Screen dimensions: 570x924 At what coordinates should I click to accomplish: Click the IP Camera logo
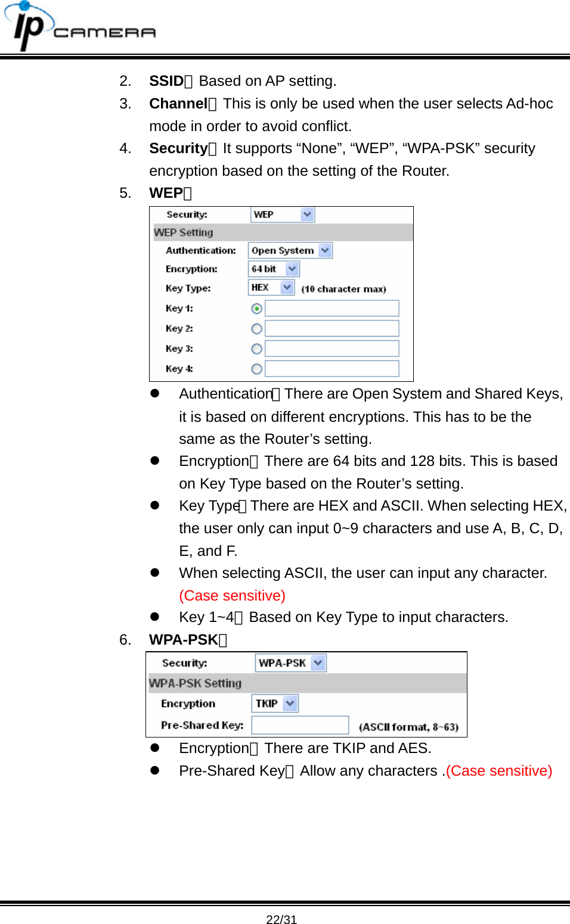80,26
